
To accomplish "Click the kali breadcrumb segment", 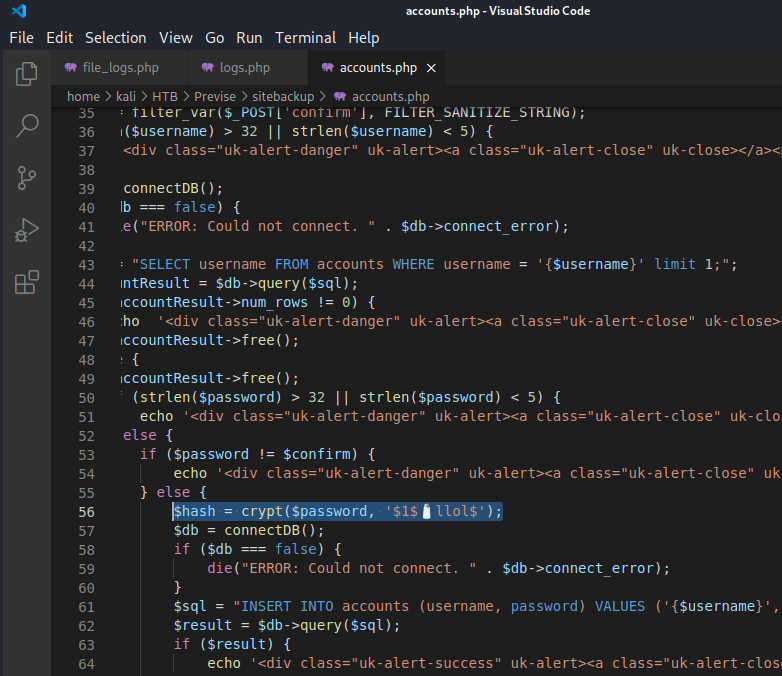I will [x=127, y=97].
